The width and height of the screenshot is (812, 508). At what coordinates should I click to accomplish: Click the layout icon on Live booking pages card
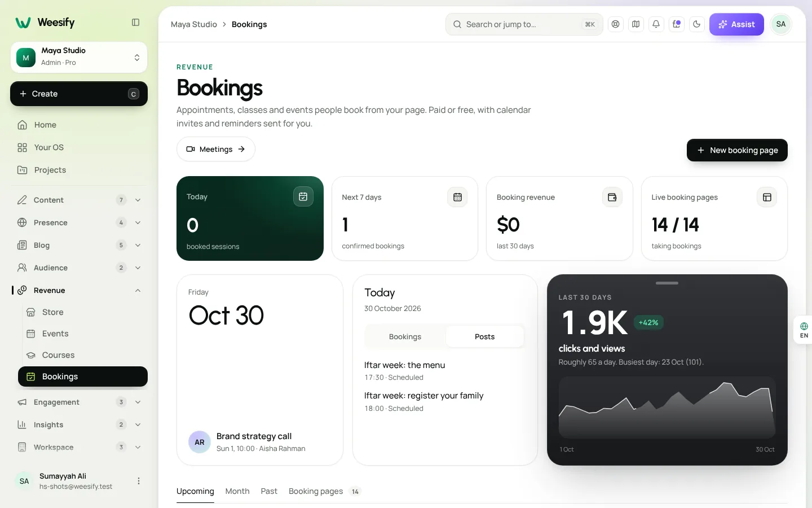767,197
